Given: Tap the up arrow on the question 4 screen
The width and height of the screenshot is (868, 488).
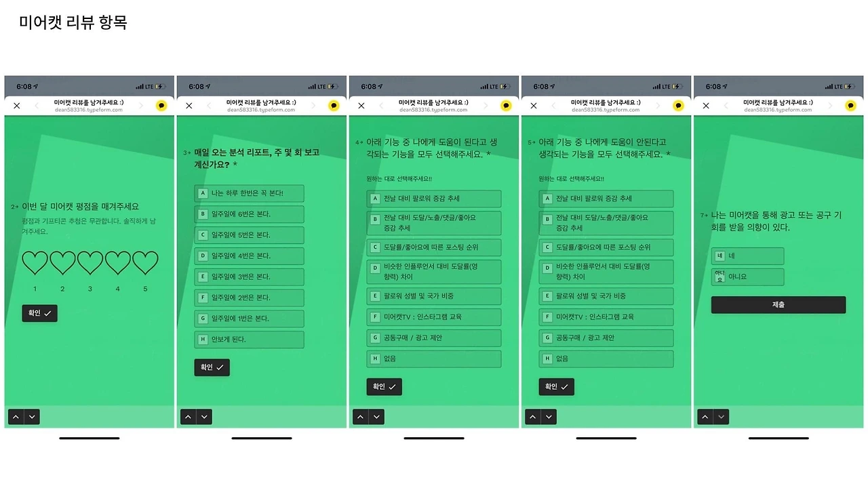Looking at the screenshot, I should click(360, 417).
